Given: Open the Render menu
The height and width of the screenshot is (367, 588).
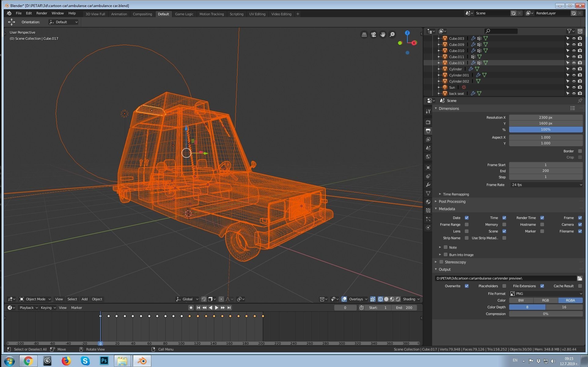Looking at the screenshot, I should [42, 13].
